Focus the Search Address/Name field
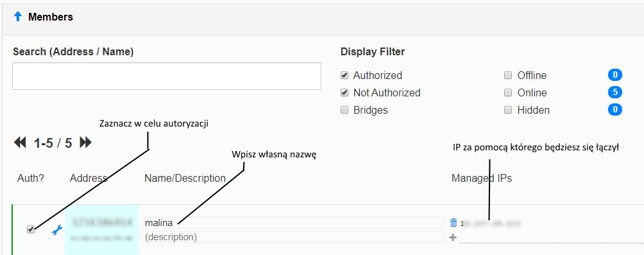644x255 pixels. pos(167,76)
